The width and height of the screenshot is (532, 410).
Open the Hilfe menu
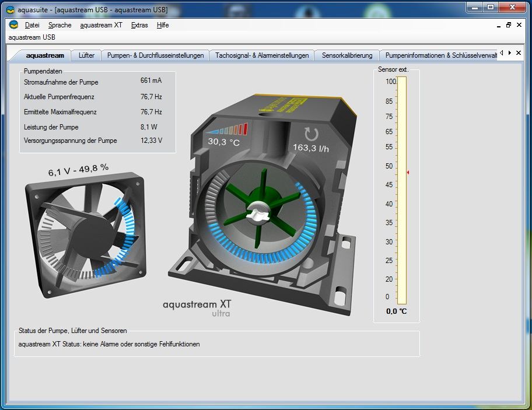pyautogui.click(x=163, y=25)
